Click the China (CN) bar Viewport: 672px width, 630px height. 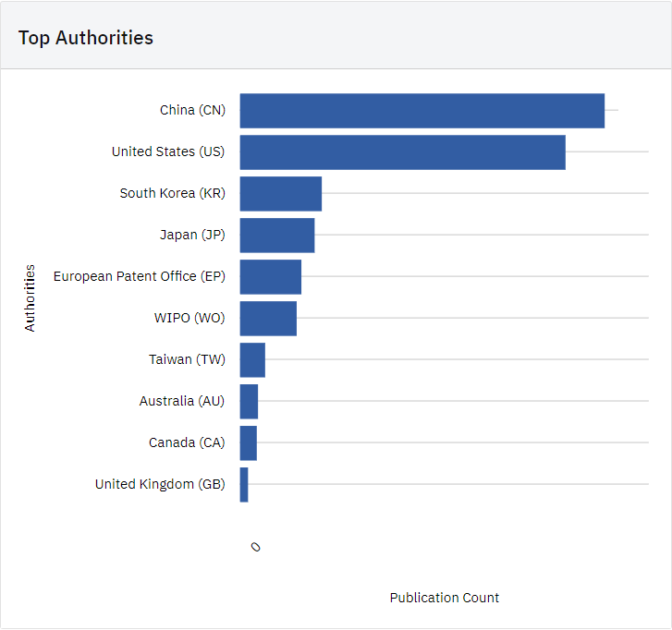[422, 111]
